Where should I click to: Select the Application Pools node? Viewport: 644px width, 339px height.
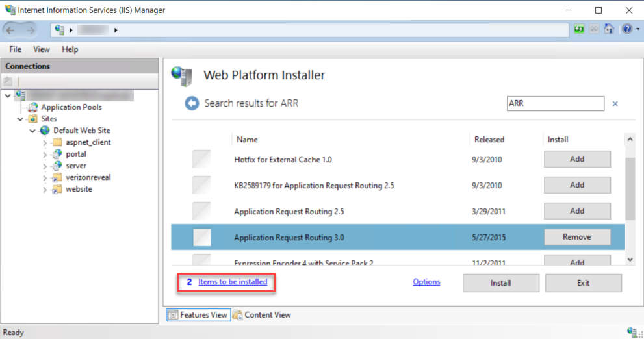coord(71,107)
